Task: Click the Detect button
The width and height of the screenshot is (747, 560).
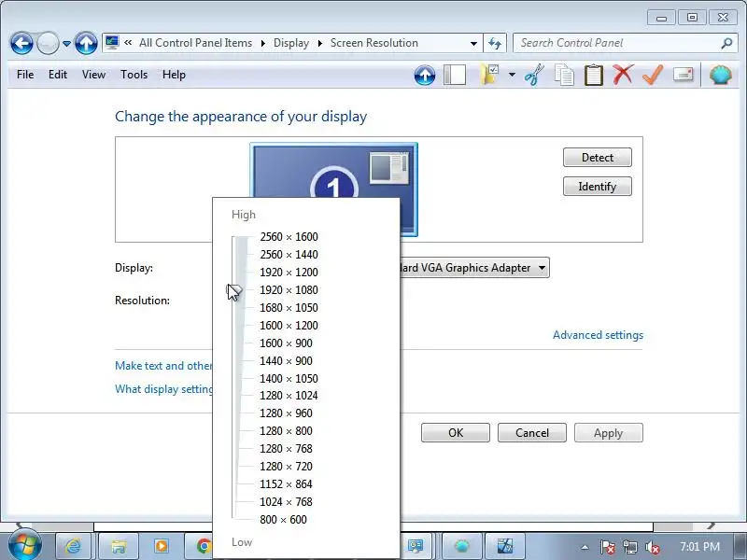Action: pyautogui.click(x=598, y=157)
